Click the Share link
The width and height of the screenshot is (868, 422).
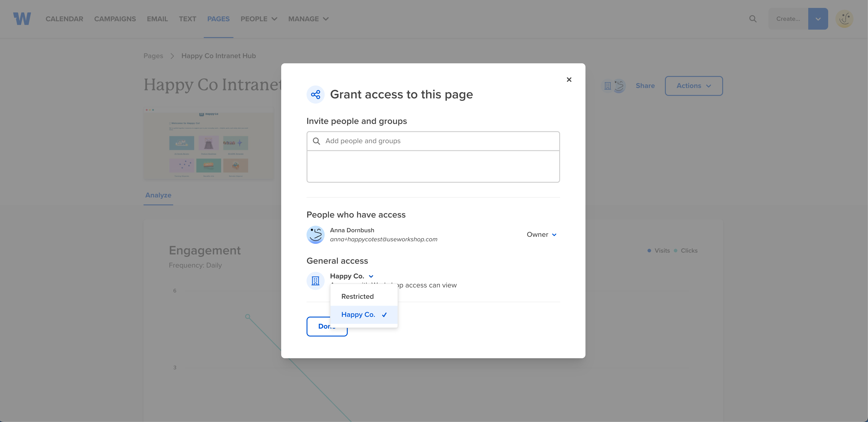tap(645, 86)
